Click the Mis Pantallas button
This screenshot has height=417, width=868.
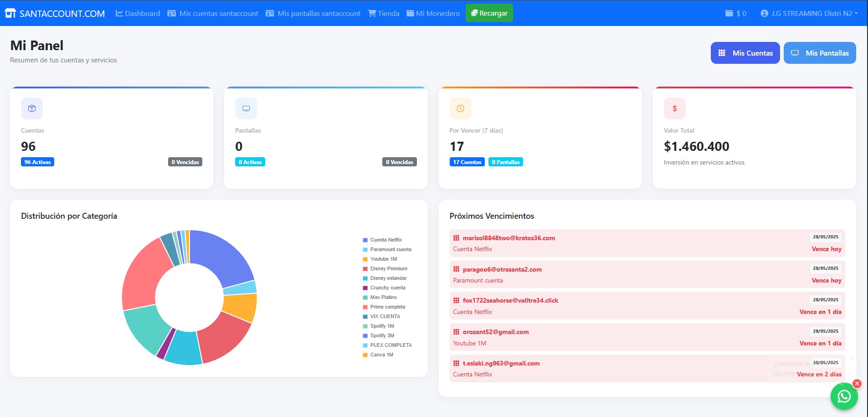[x=819, y=53]
